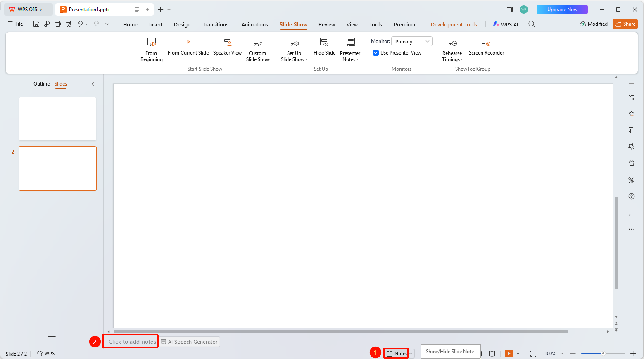Click the settings sliders icon in sidebar
Viewport: 644px width, 359px height.
pos(632,97)
